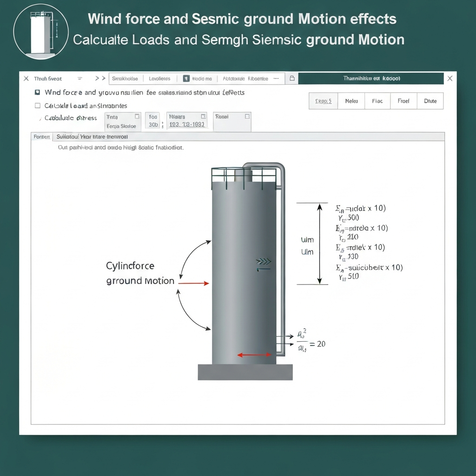Click the X icon beside 'Thuh Sveot'

(26, 78)
